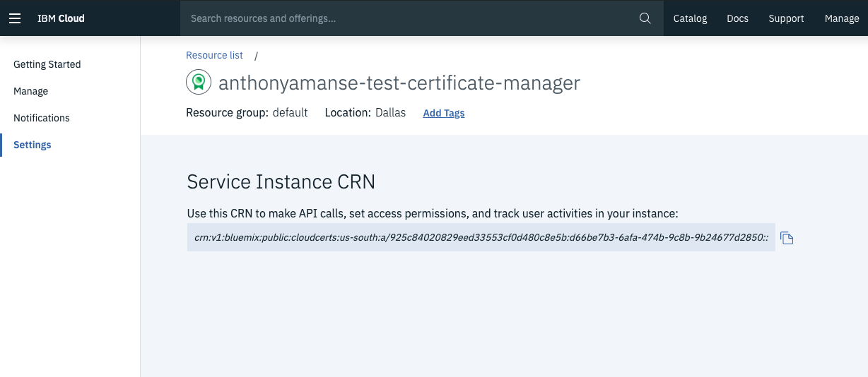Click the CRN usage description text
This screenshot has height=377, width=868.
pyautogui.click(x=433, y=213)
